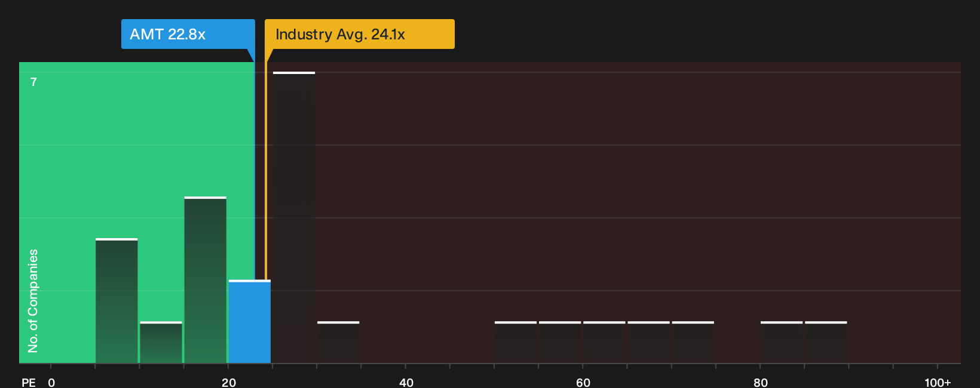
Task: Click the bar for PE 55-60
Action: click(560, 343)
